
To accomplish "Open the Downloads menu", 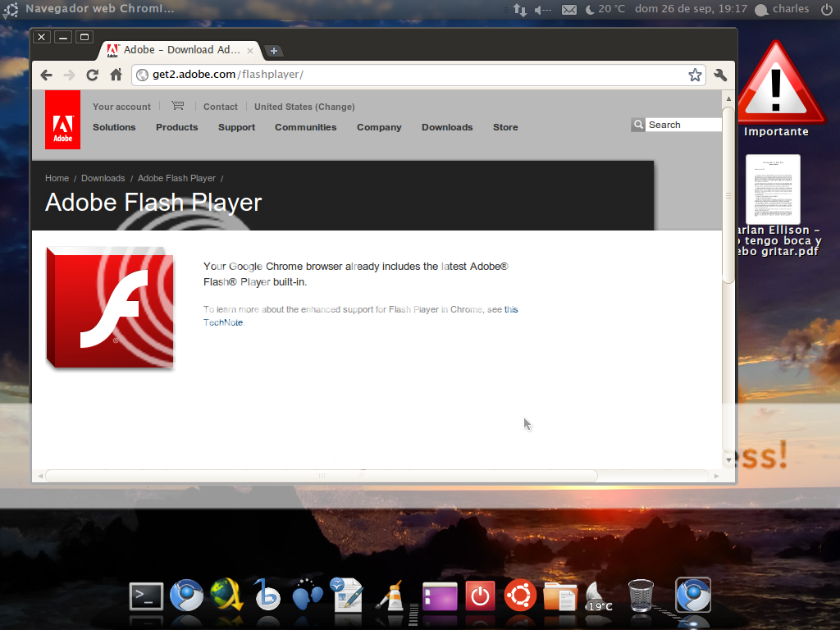I will click(x=447, y=127).
